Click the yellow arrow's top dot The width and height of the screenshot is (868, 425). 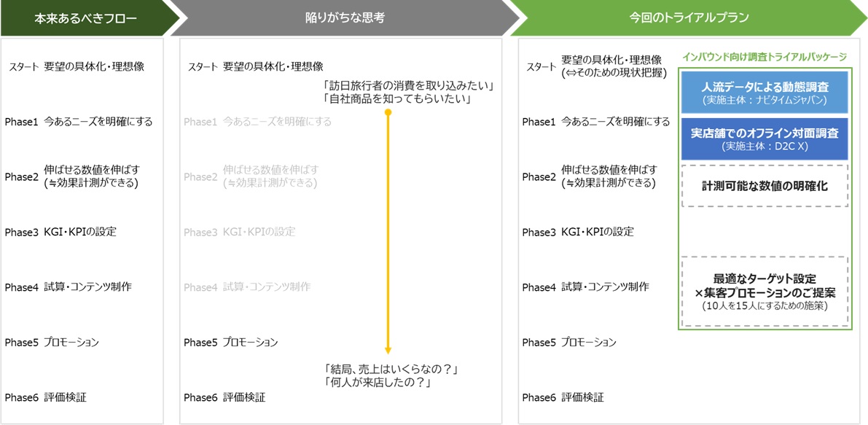(388, 112)
